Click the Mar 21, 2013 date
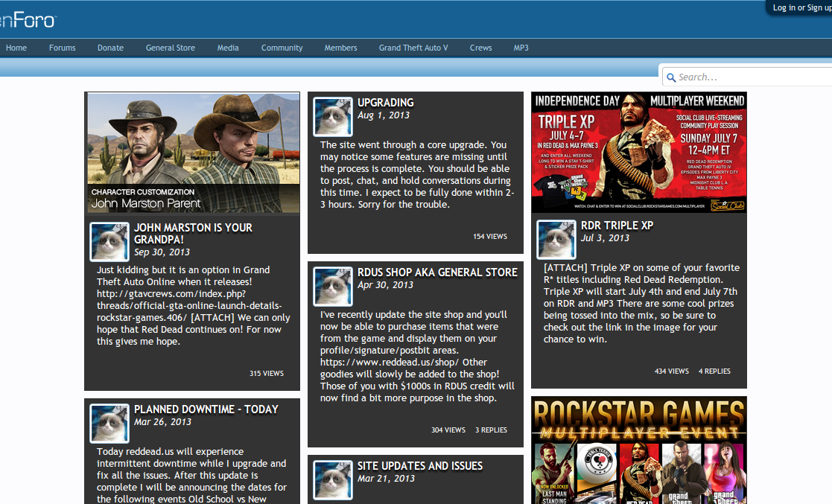This screenshot has width=832, height=504. pos(386,478)
